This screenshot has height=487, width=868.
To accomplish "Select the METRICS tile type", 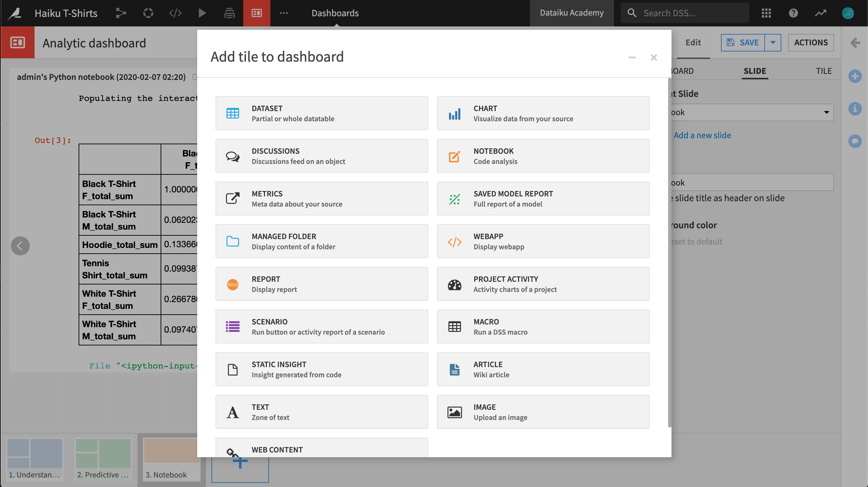I will click(322, 198).
